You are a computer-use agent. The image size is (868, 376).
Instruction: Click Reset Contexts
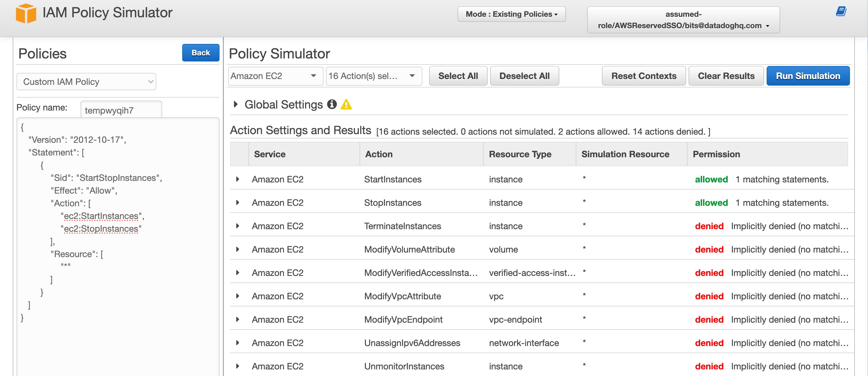pos(644,76)
